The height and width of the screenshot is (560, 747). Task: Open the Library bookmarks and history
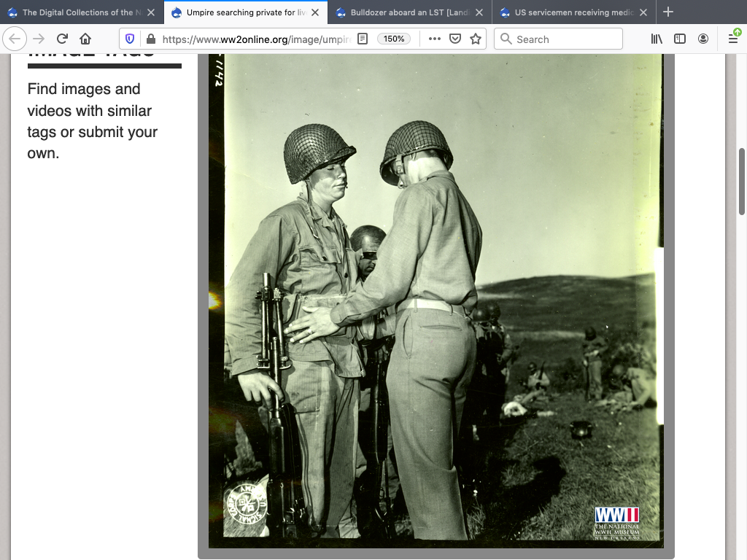(657, 39)
